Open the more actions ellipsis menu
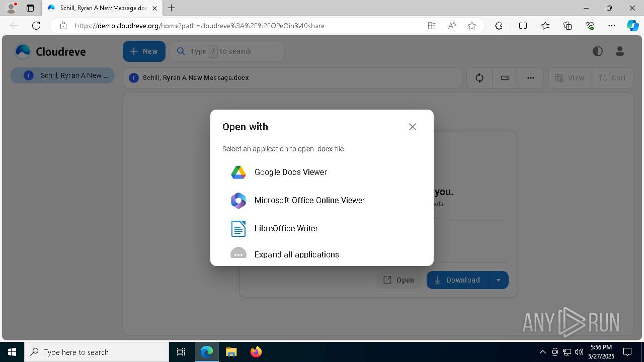 [531, 78]
